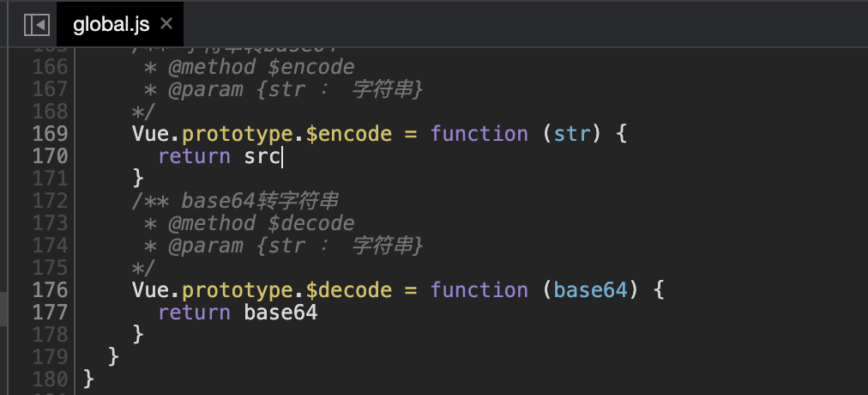This screenshot has height=395, width=868.
Task: Click line number 171 in the gutter
Action: click(50, 179)
